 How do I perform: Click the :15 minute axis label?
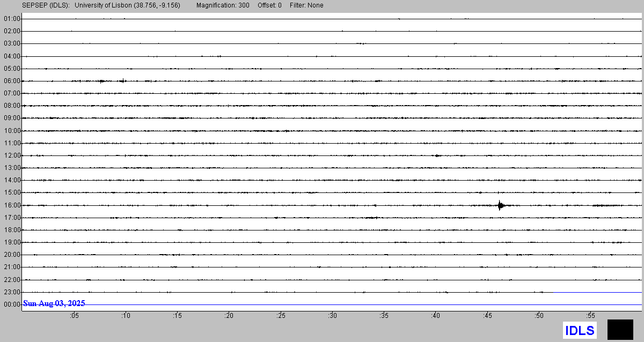coord(178,316)
